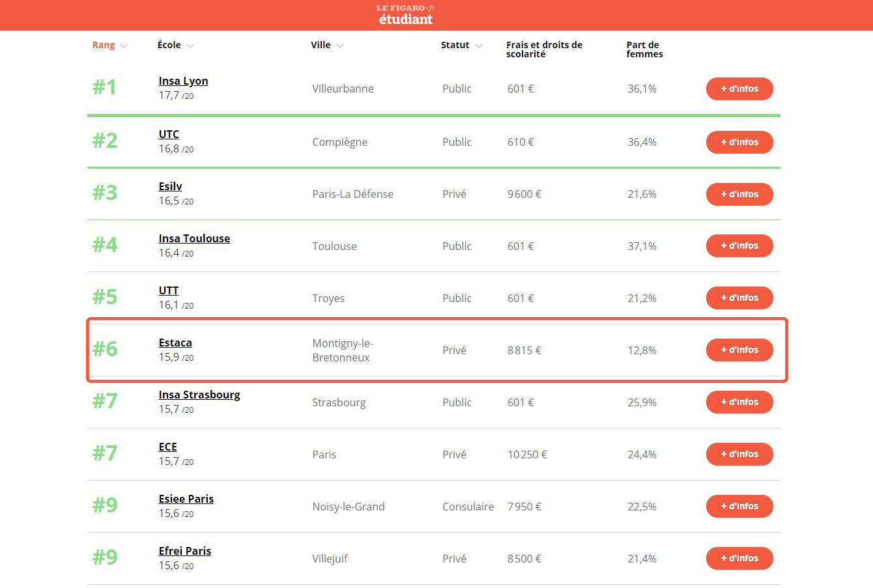Image resolution: width=873 pixels, height=588 pixels.
Task: Open the Insa Strasbourg school link
Action: (x=199, y=395)
